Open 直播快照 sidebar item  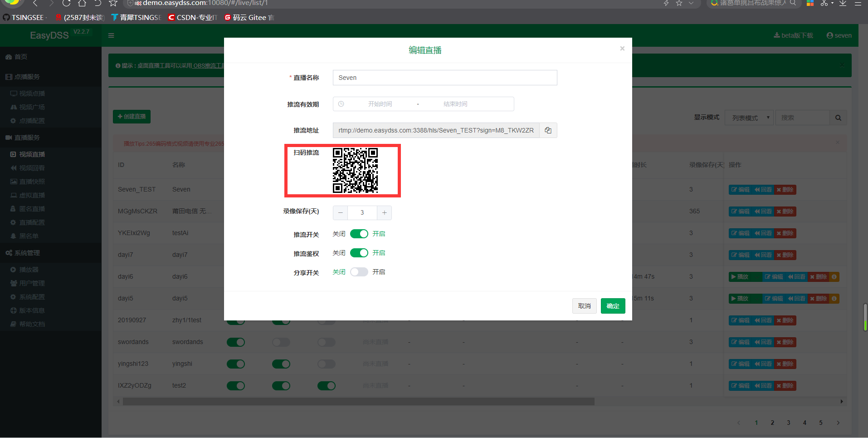pyautogui.click(x=28, y=182)
